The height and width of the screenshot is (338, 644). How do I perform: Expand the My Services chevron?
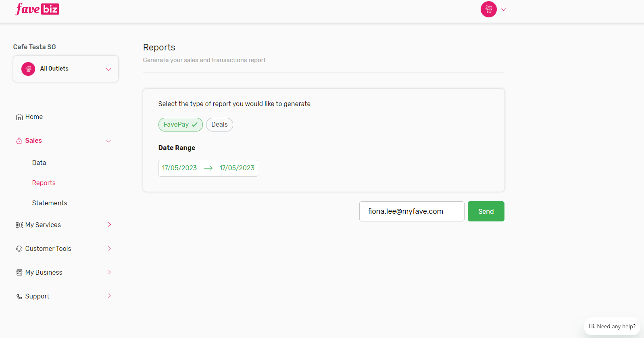pos(109,225)
